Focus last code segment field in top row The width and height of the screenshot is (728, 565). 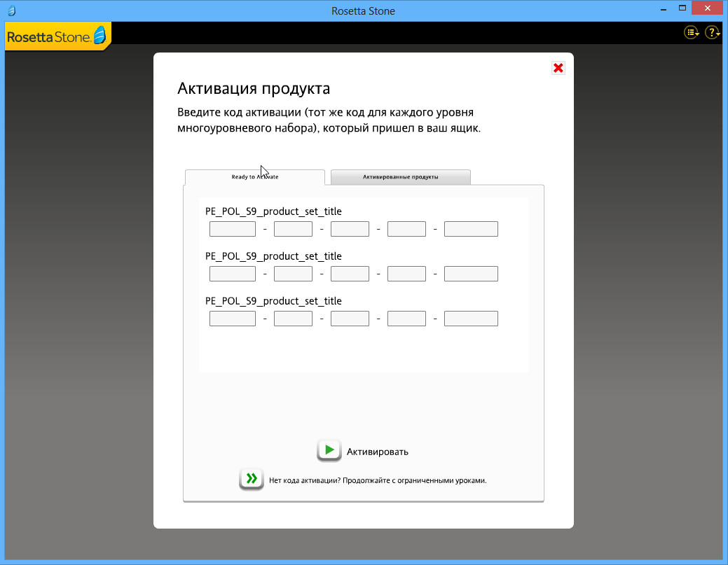[471, 229]
